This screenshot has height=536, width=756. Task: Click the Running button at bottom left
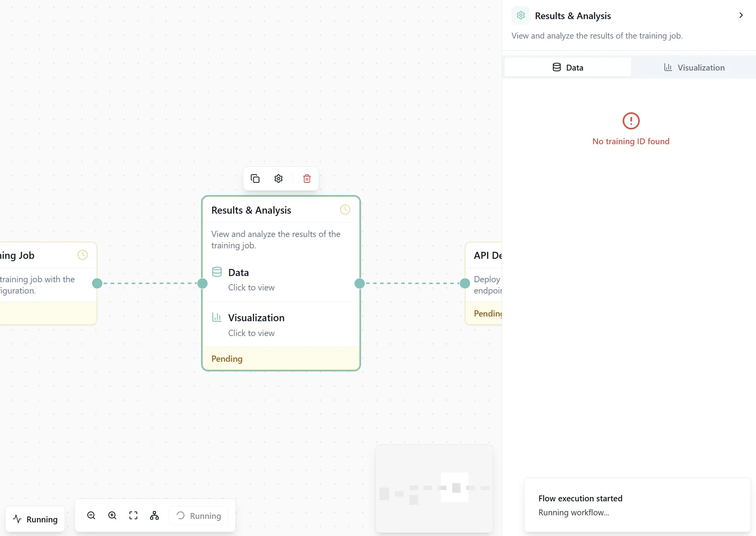point(35,518)
